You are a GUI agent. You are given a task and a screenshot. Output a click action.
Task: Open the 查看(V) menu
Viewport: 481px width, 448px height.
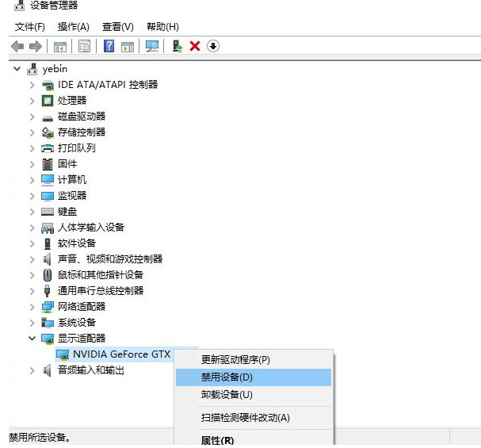tap(118, 27)
